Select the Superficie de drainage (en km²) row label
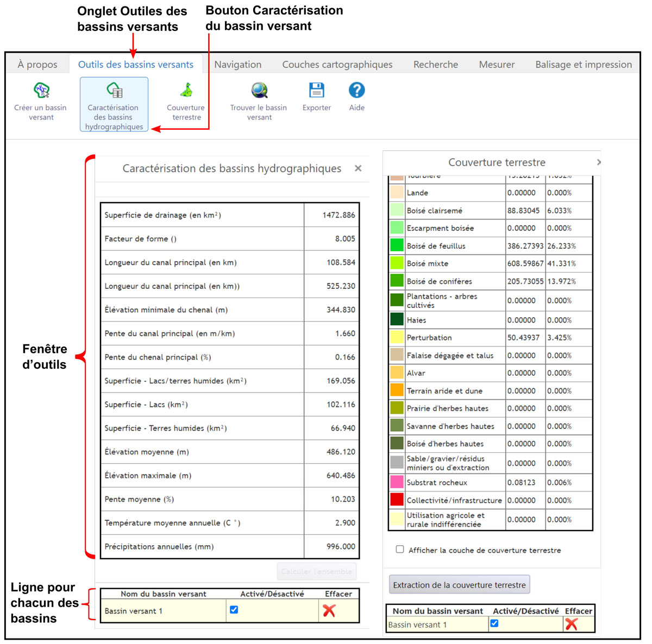652x644 pixels. click(x=162, y=215)
